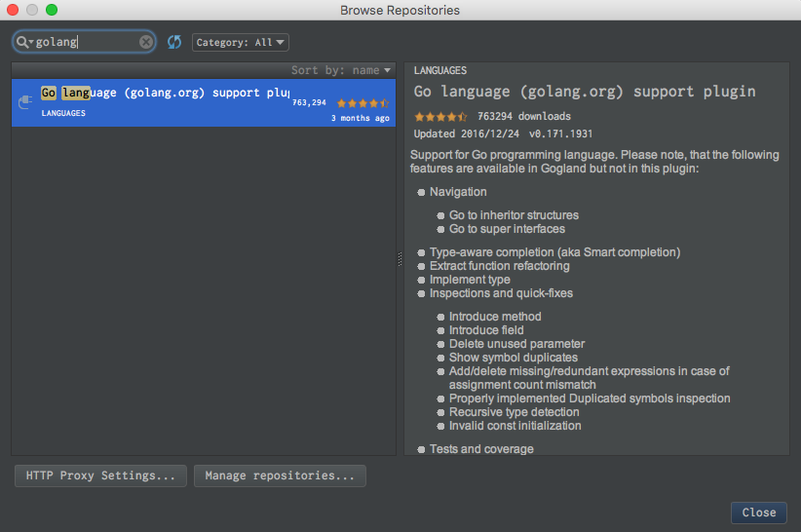Click the 763,294 count in plugin row
801x532 pixels.
coord(309,102)
